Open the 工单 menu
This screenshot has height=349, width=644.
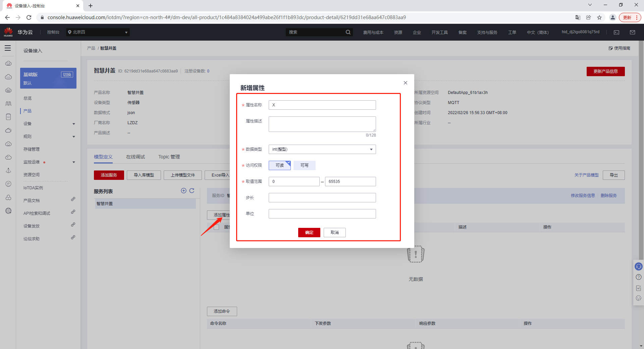[x=512, y=32]
